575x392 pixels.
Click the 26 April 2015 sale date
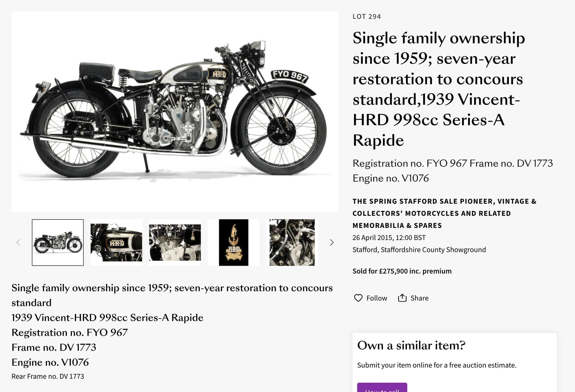coord(389,238)
